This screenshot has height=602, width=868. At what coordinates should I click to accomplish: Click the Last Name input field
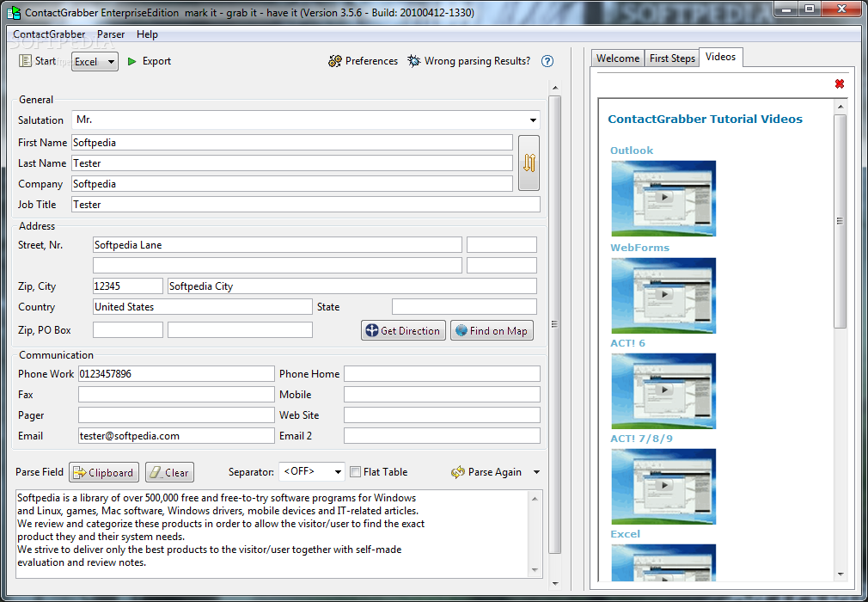(291, 163)
